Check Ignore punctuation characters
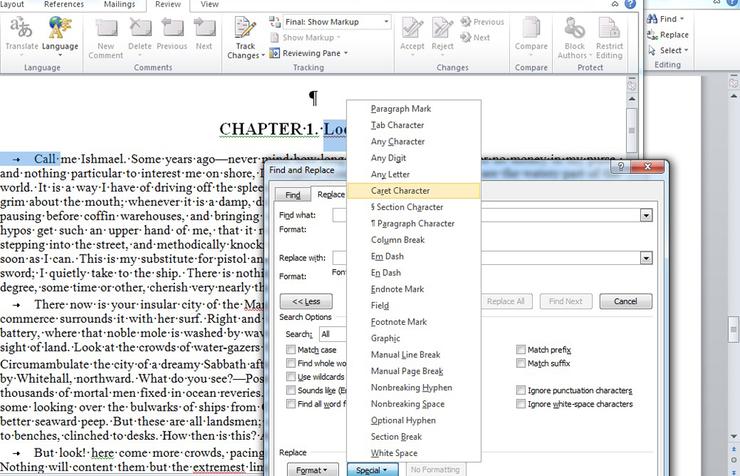This screenshot has height=476, width=740. point(521,390)
